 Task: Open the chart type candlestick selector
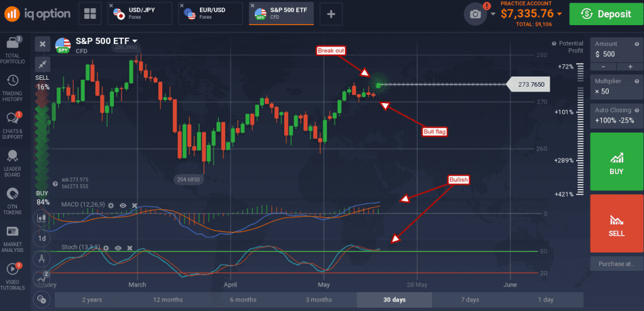42,218
